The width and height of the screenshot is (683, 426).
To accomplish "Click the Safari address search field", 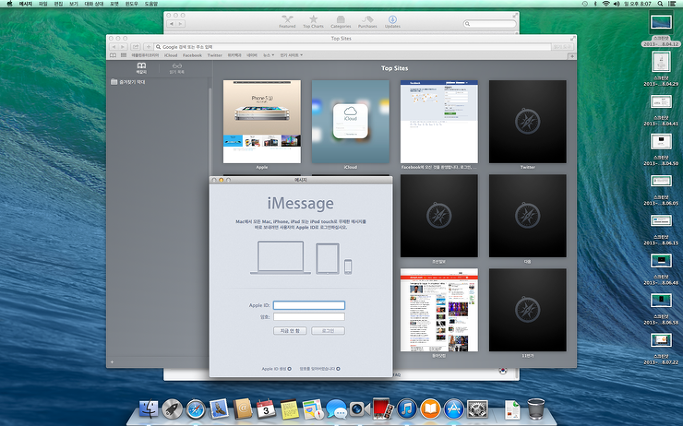I will 352,47.
